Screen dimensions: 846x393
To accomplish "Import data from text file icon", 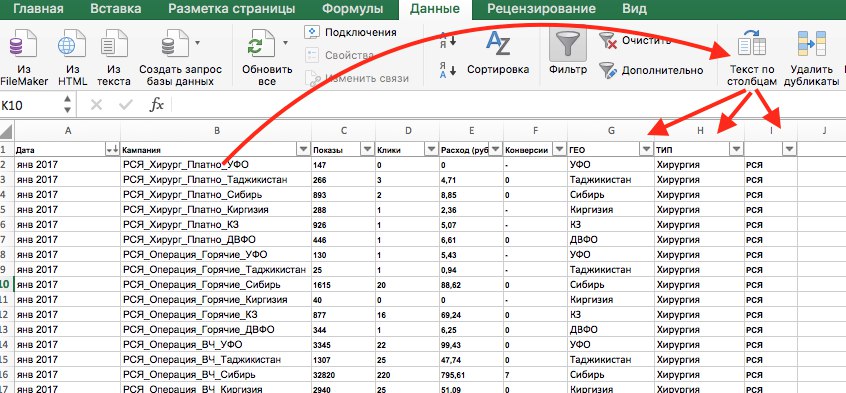I will (x=114, y=44).
